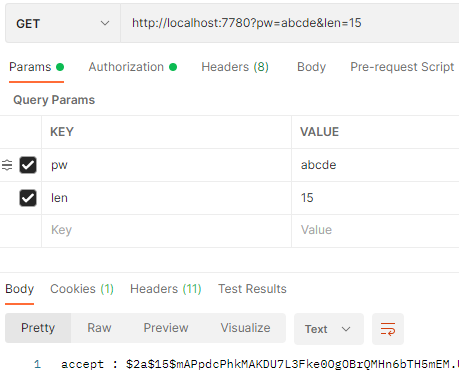
Task: Click the pw key cell
Action: coord(166,165)
